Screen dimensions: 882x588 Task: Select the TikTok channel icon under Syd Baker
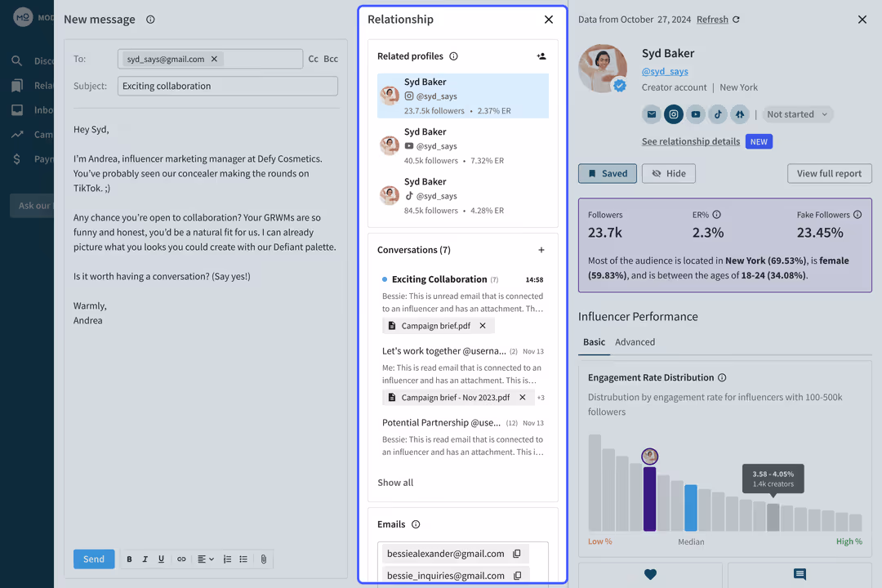(718, 114)
